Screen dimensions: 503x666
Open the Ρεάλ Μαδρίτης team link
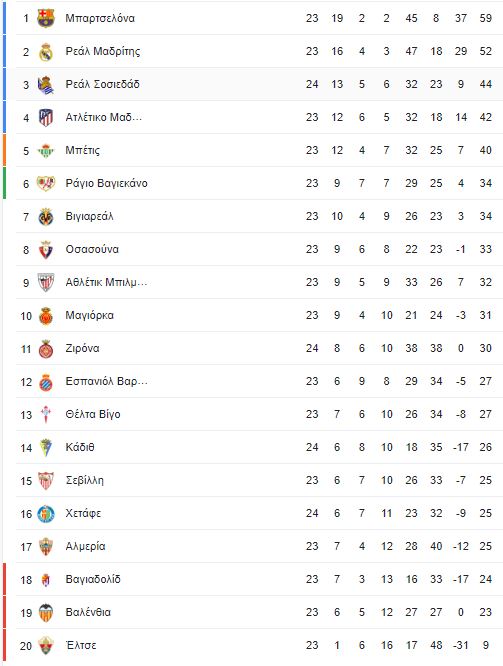(x=102, y=51)
